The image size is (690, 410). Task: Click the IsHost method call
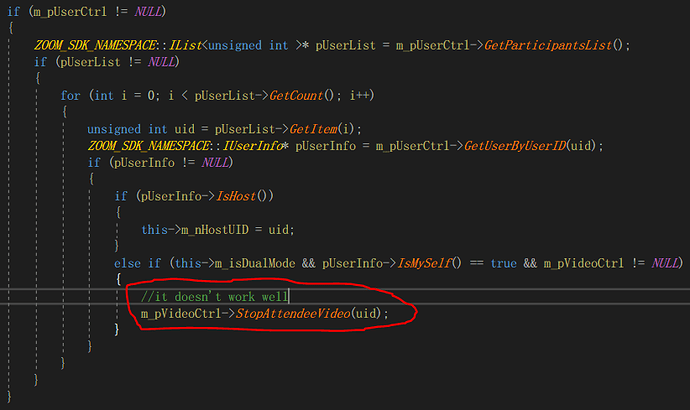(x=236, y=196)
